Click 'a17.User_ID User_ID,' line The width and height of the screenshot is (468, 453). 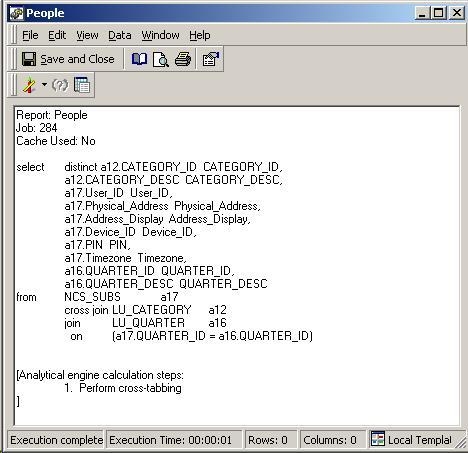119,193
